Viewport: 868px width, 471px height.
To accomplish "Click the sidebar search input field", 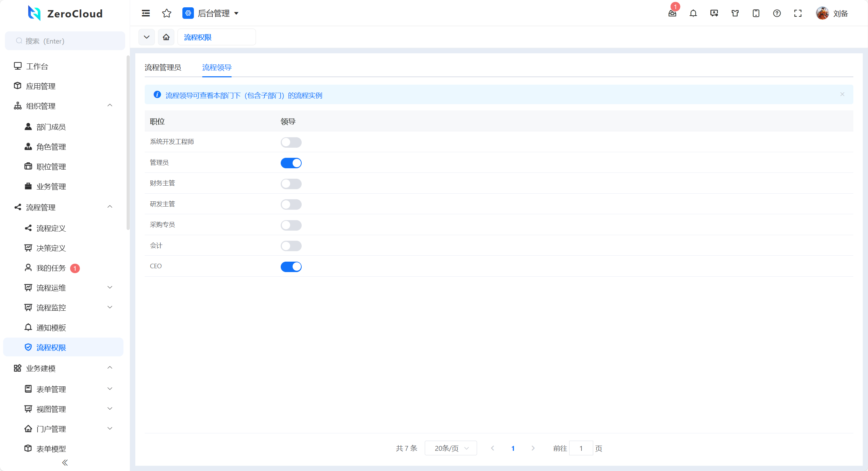I will [x=65, y=41].
